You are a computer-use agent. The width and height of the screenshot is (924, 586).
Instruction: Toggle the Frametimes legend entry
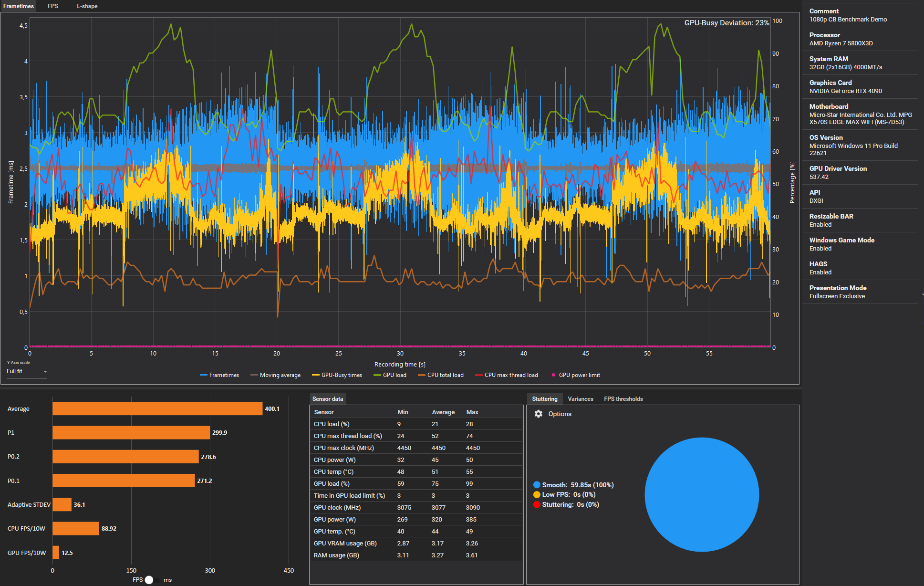tap(219, 375)
